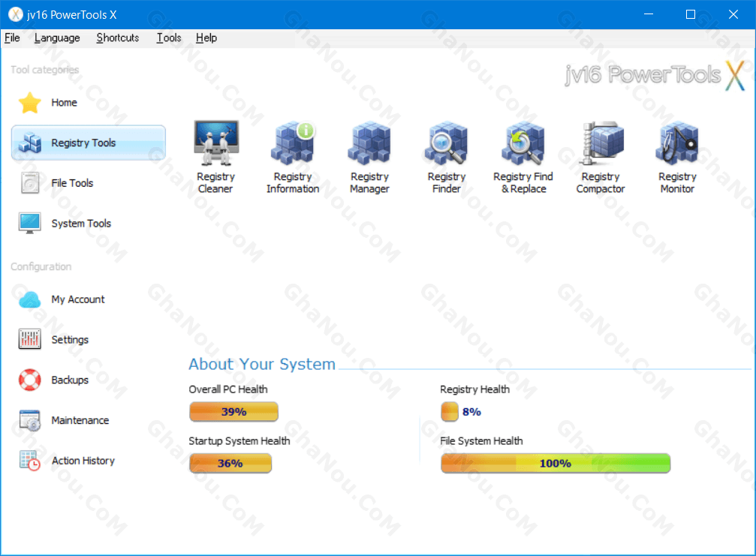Open the Registry Monitor stethoscope icon
The image size is (756, 556).
(677, 143)
